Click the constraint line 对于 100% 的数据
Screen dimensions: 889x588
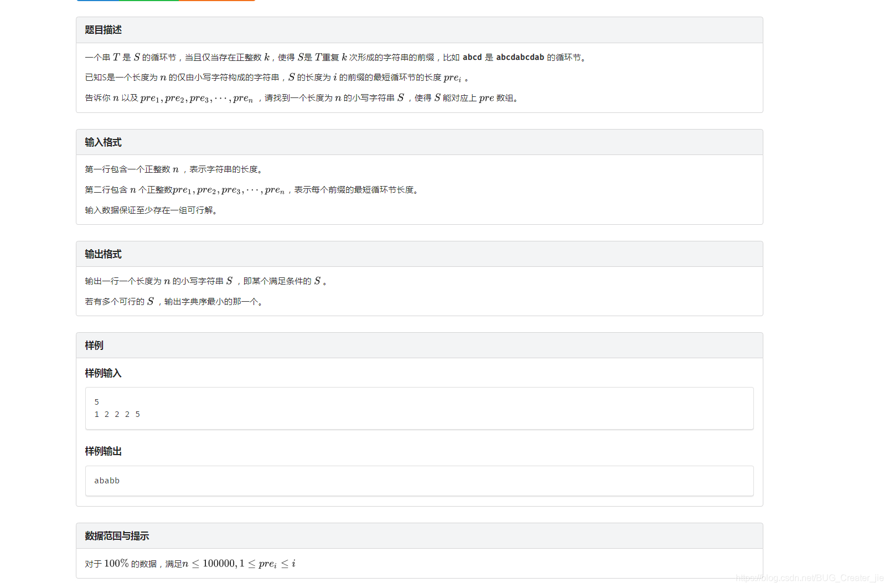[190, 564]
